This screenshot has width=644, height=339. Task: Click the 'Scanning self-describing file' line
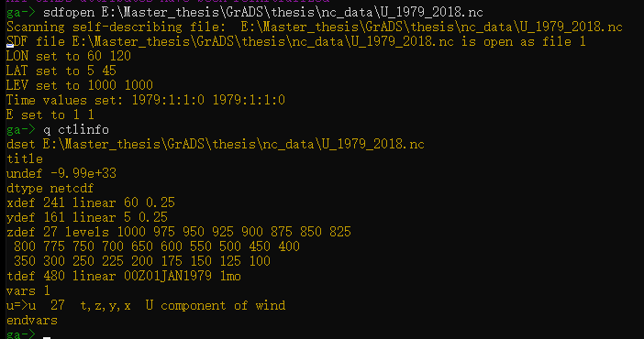pos(314,27)
